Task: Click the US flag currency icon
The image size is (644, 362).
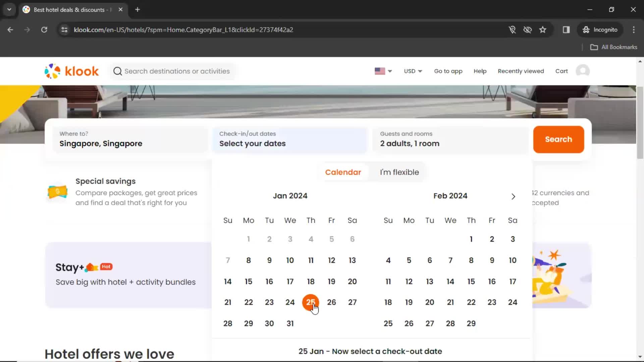Action: click(x=379, y=71)
